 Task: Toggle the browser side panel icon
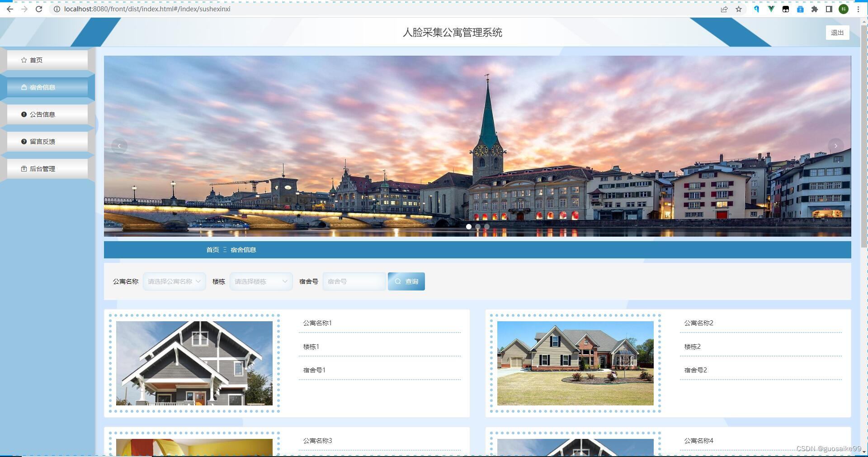coord(829,9)
